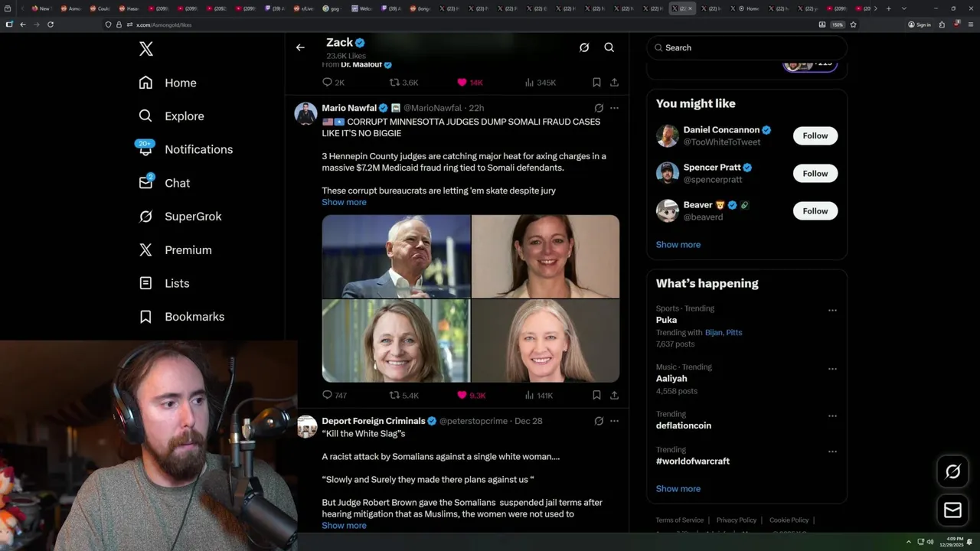Click Grok explain icon on Mario Nawfal post
980x551 pixels.
pyautogui.click(x=599, y=108)
